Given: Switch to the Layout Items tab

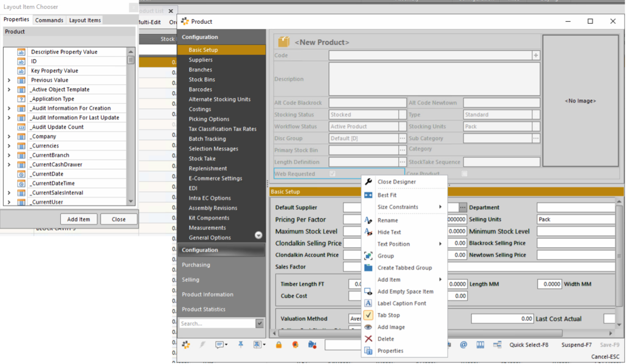Looking at the screenshot, I should click(85, 20).
